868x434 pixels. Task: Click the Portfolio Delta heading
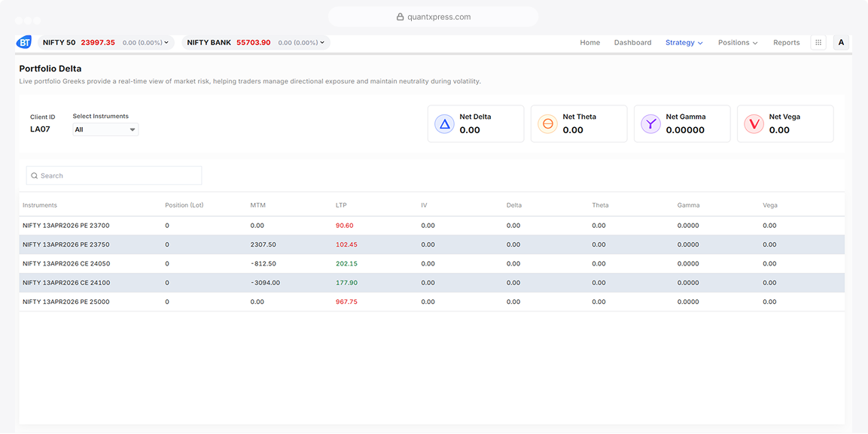coord(50,69)
